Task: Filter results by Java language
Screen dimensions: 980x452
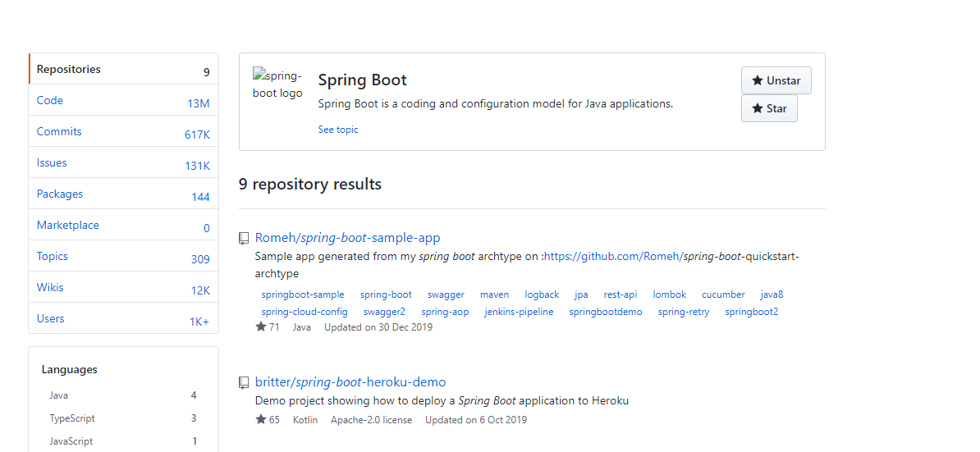Action: [x=59, y=395]
